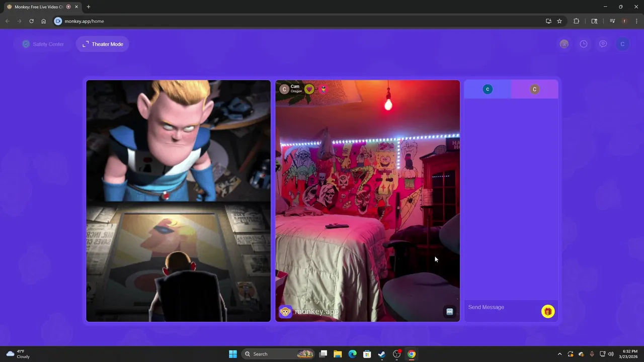The height and width of the screenshot is (362, 644).
Task: Click Cam's profile avatar on the video
Action: pos(284,89)
